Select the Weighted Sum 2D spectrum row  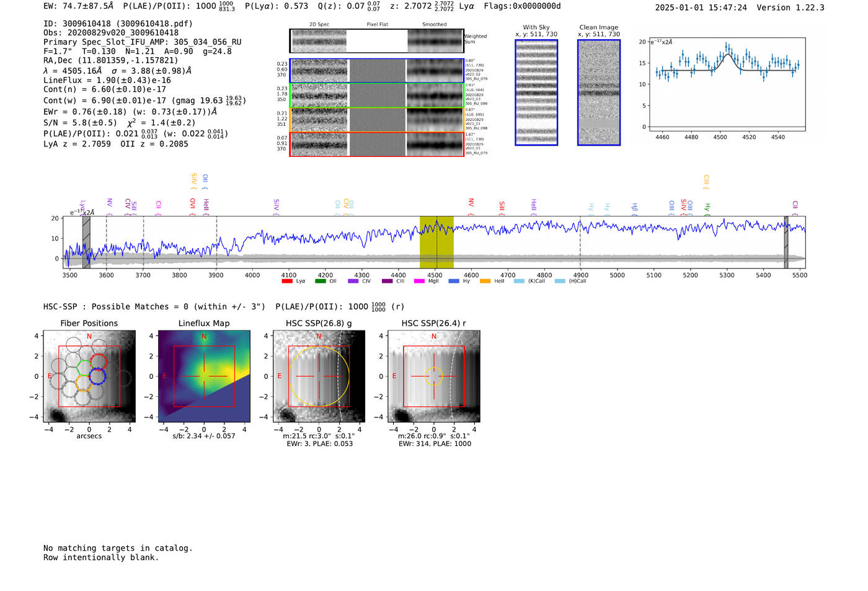(x=377, y=41)
